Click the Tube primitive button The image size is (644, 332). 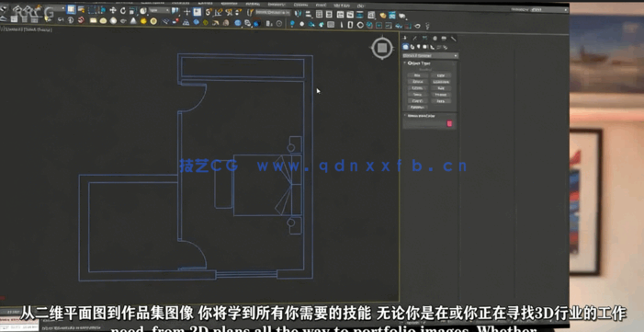[x=441, y=88]
